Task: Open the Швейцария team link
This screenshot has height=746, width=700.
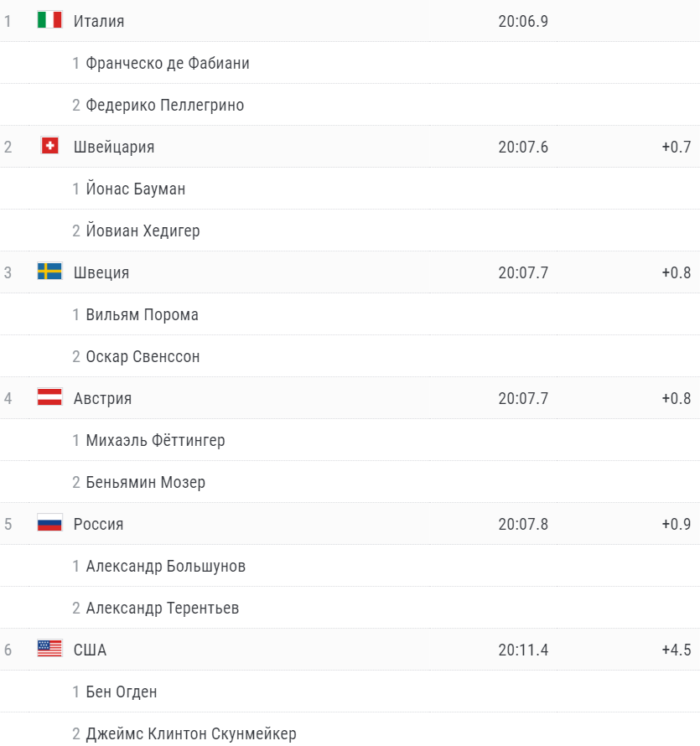Action: pyautogui.click(x=114, y=147)
